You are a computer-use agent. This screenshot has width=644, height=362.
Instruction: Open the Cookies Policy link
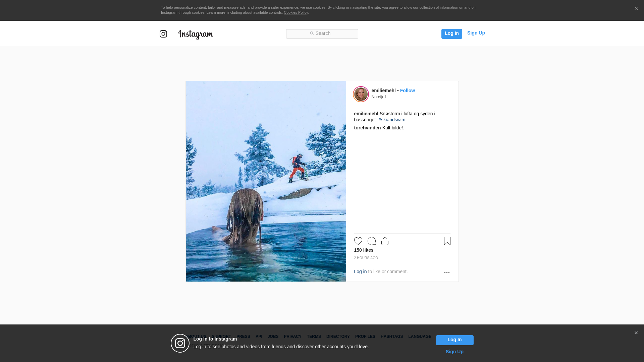pos(296,12)
